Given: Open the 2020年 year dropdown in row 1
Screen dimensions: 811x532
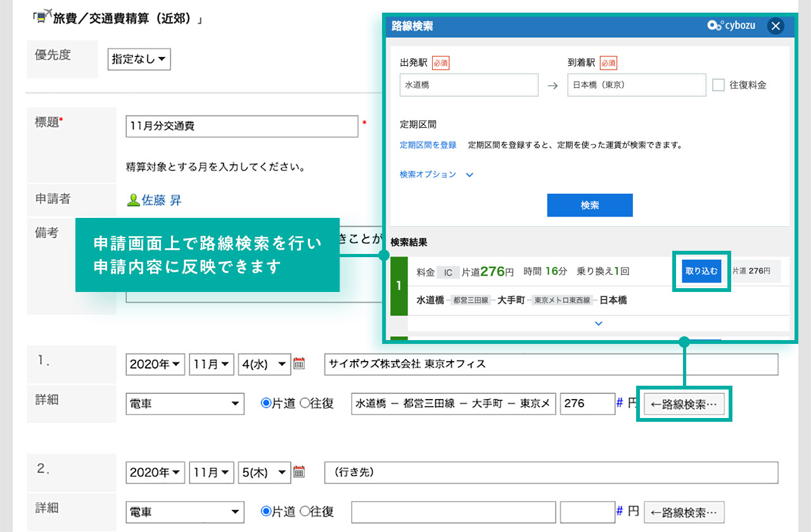Looking at the screenshot, I should click(x=155, y=364).
